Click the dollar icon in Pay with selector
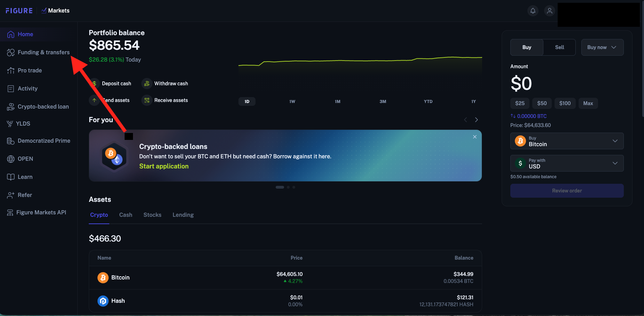The width and height of the screenshot is (644, 316). pyautogui.click(x=520, y=163)
